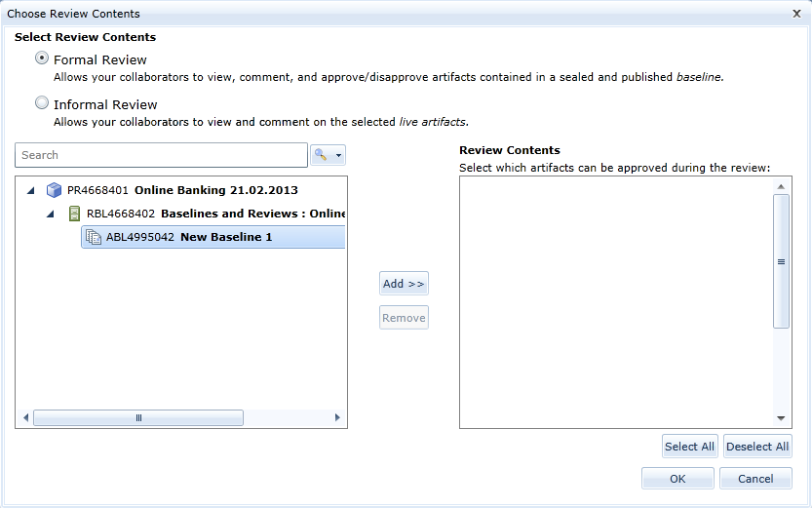Click the Online Banking project cube icon
The width and height of the screenshot is (812, 508).
tap(54, 190)
